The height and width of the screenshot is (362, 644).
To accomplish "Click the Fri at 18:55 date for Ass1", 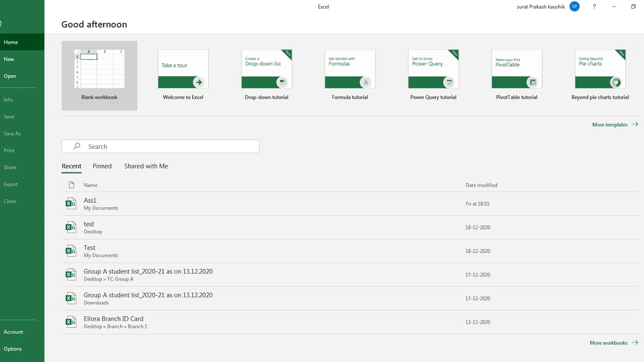I will (x=477, y=204).
